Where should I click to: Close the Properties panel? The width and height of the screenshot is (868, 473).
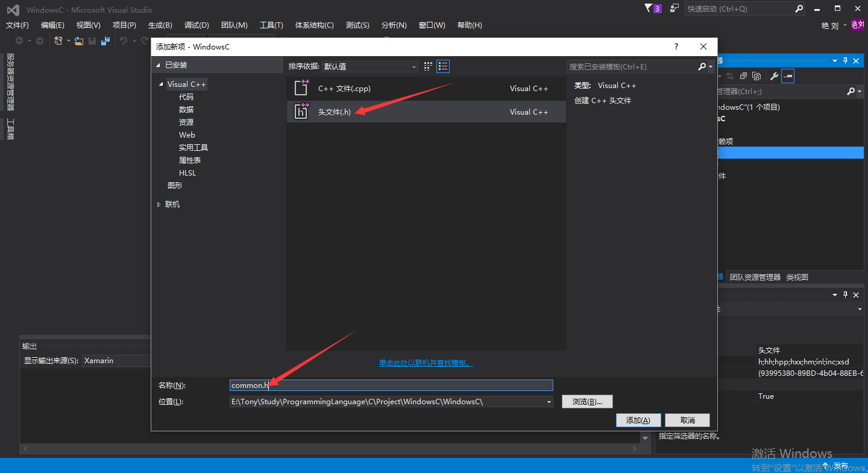[856, 294]
